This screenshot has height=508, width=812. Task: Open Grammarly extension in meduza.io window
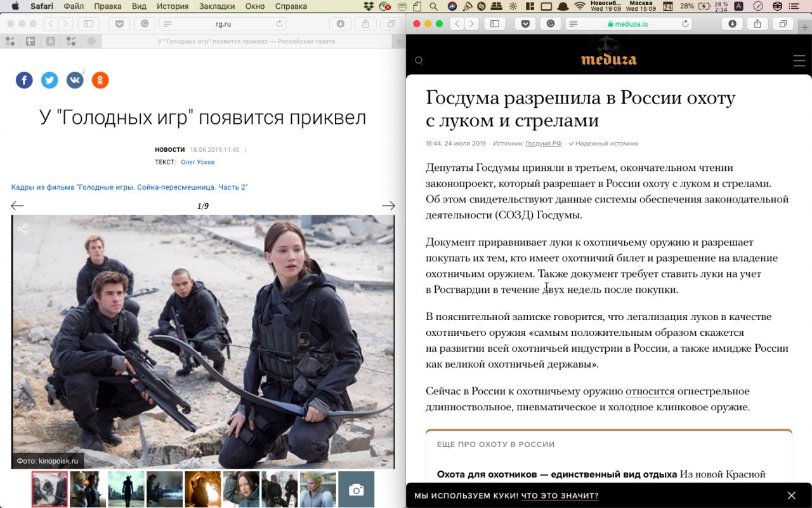tap(551, 23)
